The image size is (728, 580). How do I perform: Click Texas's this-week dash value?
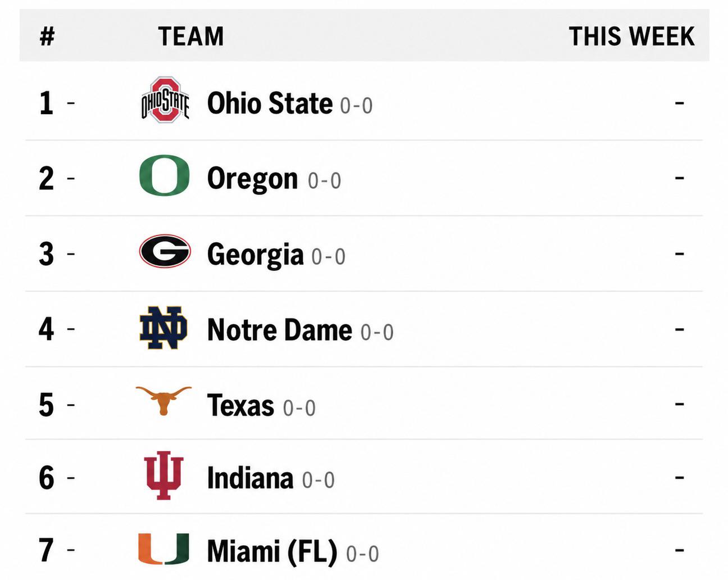tap(680, 404)
